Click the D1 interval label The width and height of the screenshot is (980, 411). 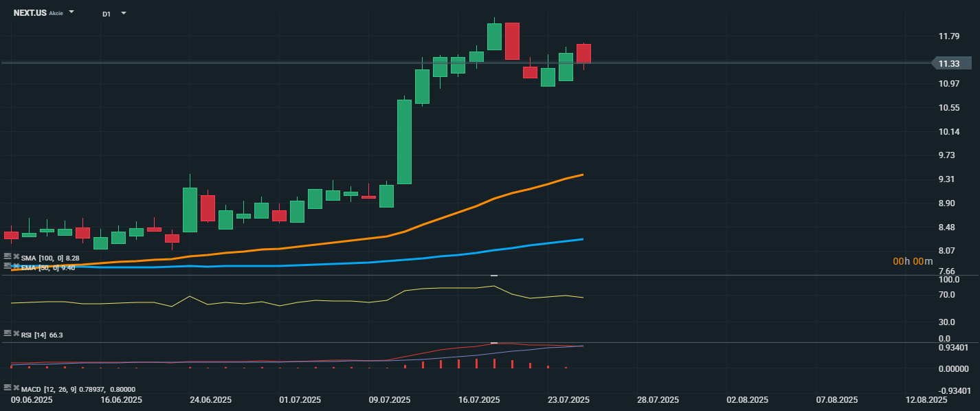point(107,14)
